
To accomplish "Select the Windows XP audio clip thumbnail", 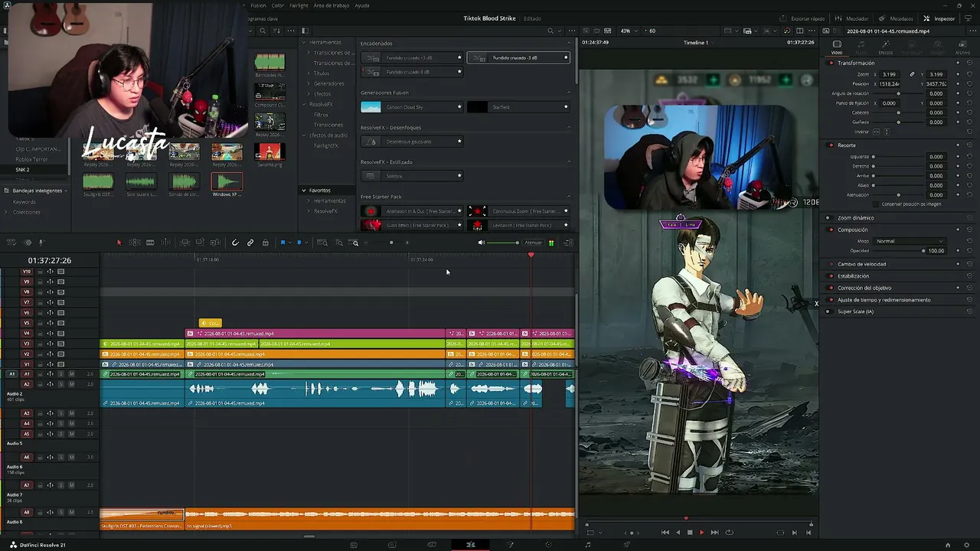I will (x=227, y=181).
